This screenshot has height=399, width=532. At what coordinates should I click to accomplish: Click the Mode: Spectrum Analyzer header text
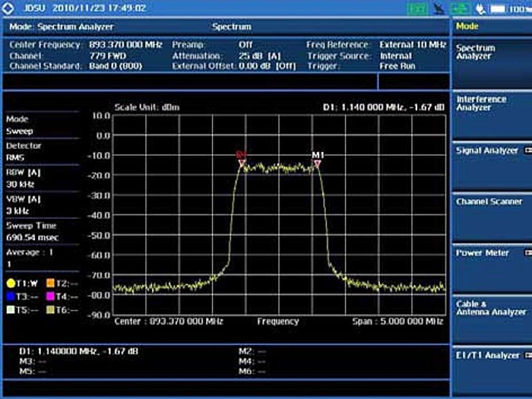[62, 27]
